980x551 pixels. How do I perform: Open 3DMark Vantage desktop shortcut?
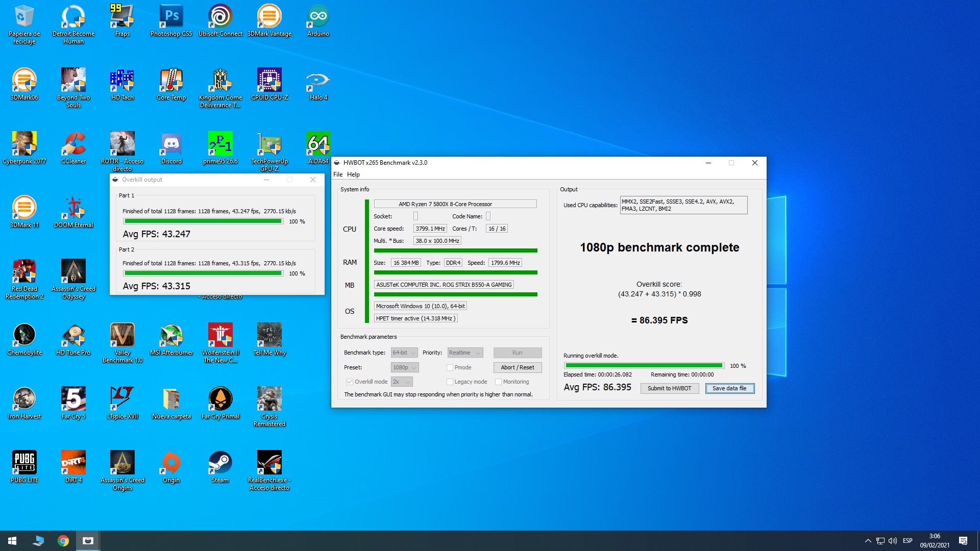[x=269, y=21]
